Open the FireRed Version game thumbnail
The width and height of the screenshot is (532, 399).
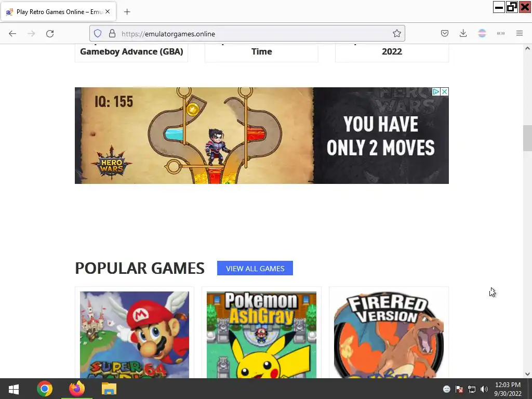389,335
